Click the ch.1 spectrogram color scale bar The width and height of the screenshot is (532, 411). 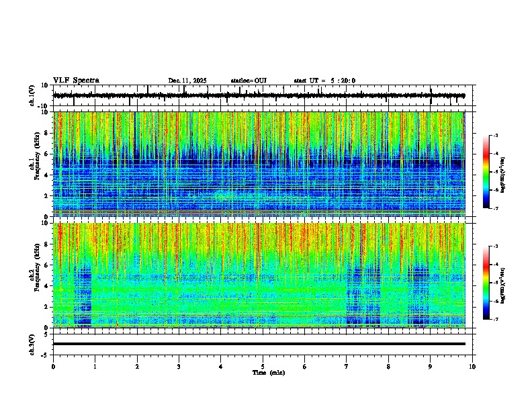[x=486, y=172]
